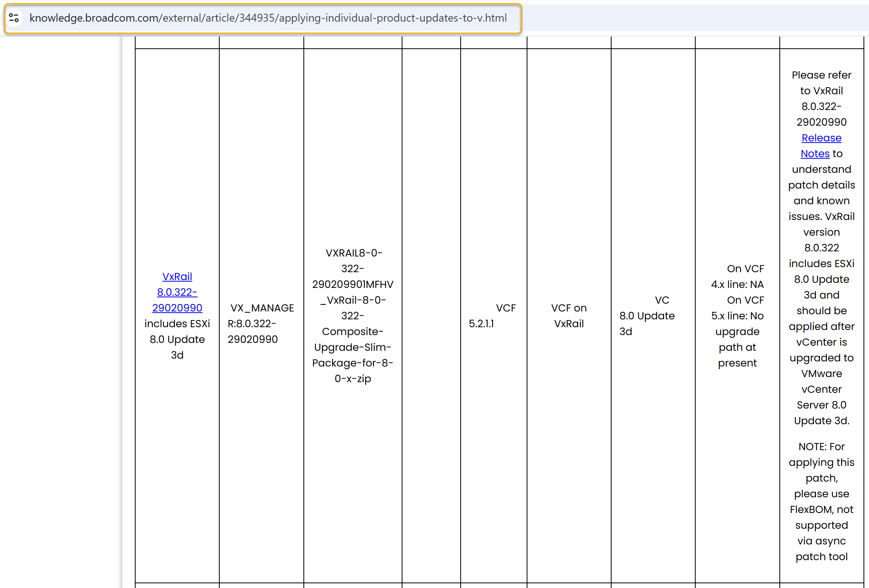Click the 'FlexBOM, not supported' note text
Image resolution: width=869 pixels, height=588 pixels.
click(821, 510)
